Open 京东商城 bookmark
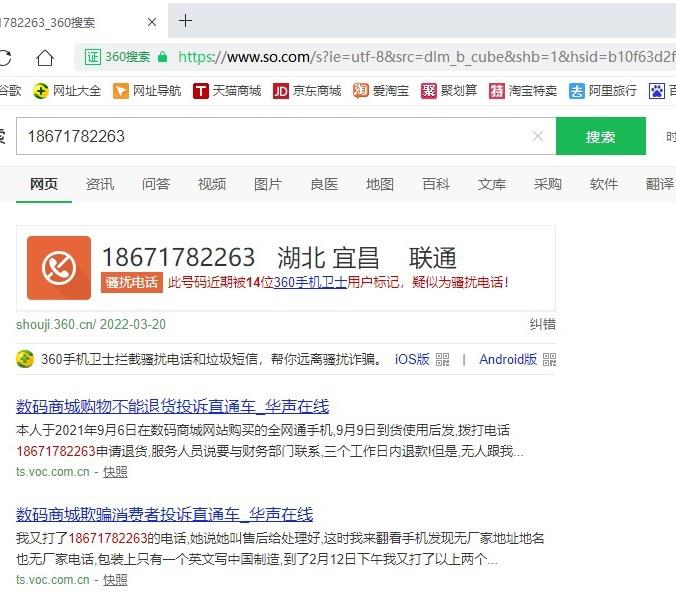This screenshot has width=676, height=610. point(307,91)
